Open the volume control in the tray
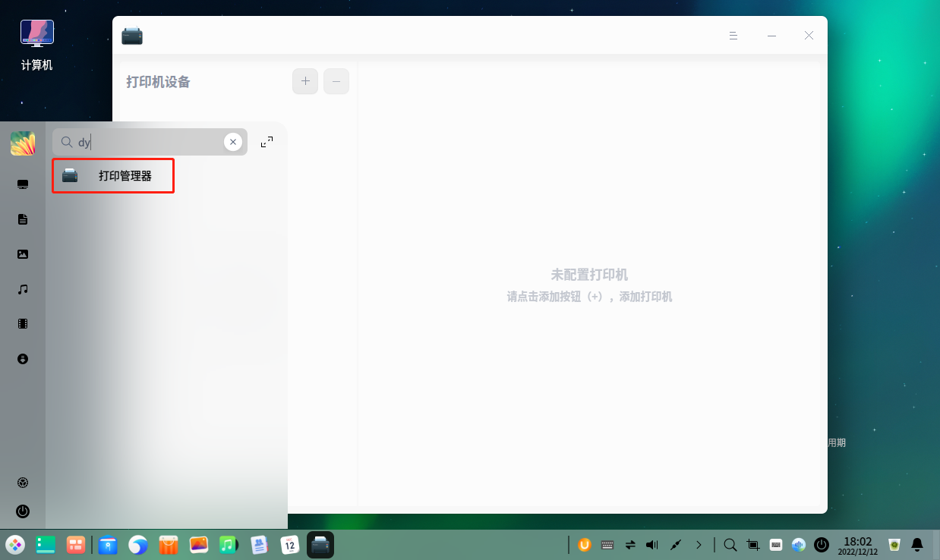 652,544
